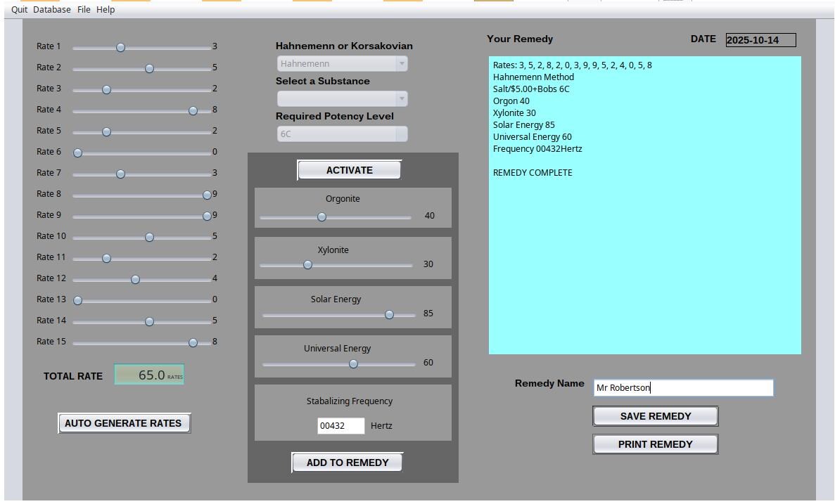Click the Solar Energy slider handle
This screenshot has width=835, height=504.
tap(389, 315)
